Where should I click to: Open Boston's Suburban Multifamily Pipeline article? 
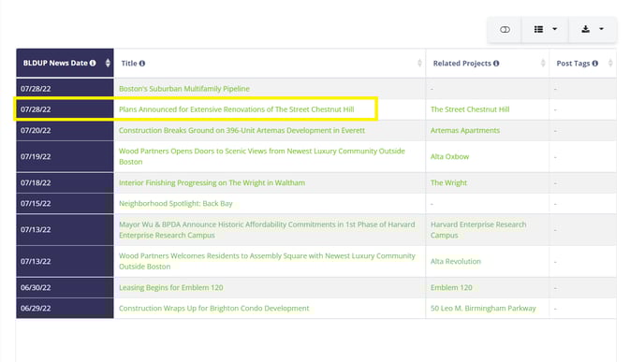coord(184,89)
